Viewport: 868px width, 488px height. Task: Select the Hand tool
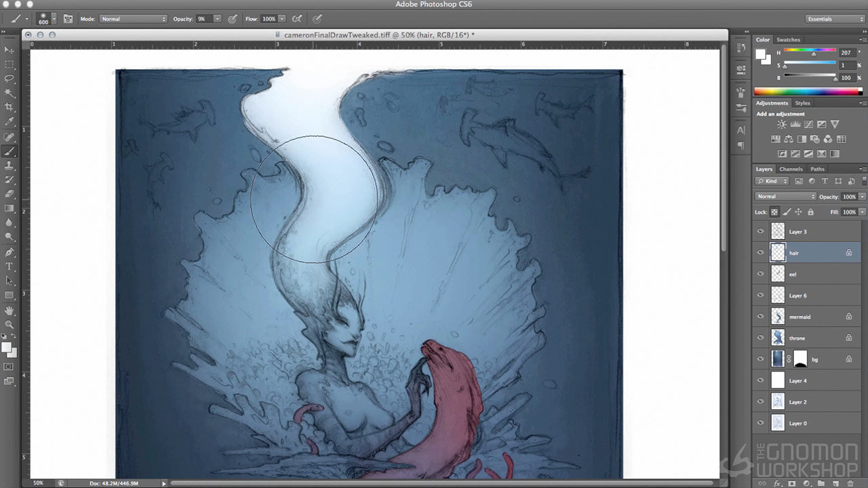point(9,310)
